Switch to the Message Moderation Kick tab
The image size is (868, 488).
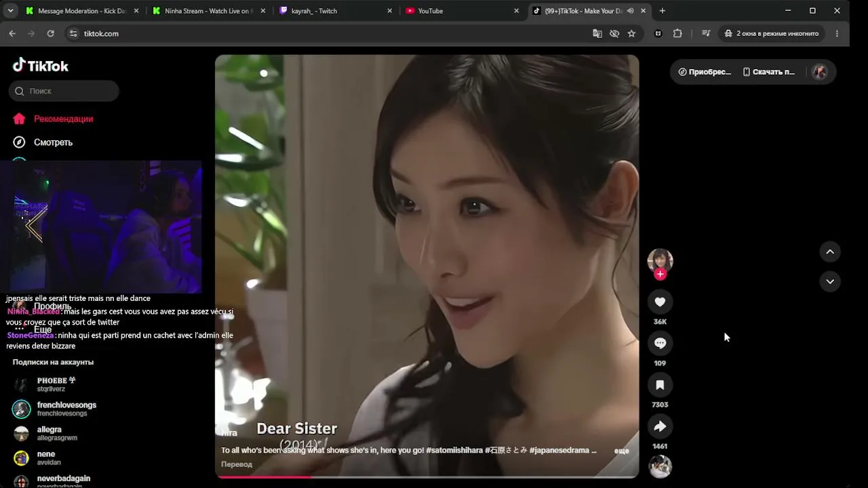coord(81,11)
